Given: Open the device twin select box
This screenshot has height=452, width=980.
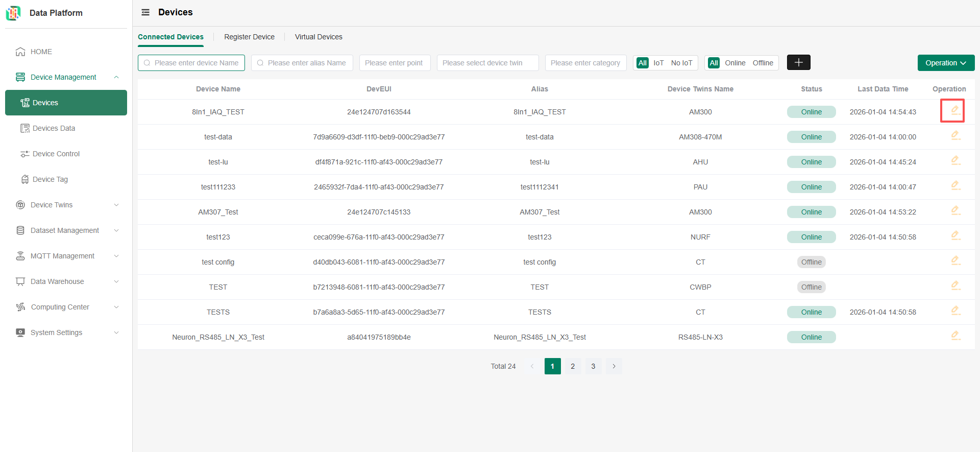Looking at the screenshot, I should 487,63.
